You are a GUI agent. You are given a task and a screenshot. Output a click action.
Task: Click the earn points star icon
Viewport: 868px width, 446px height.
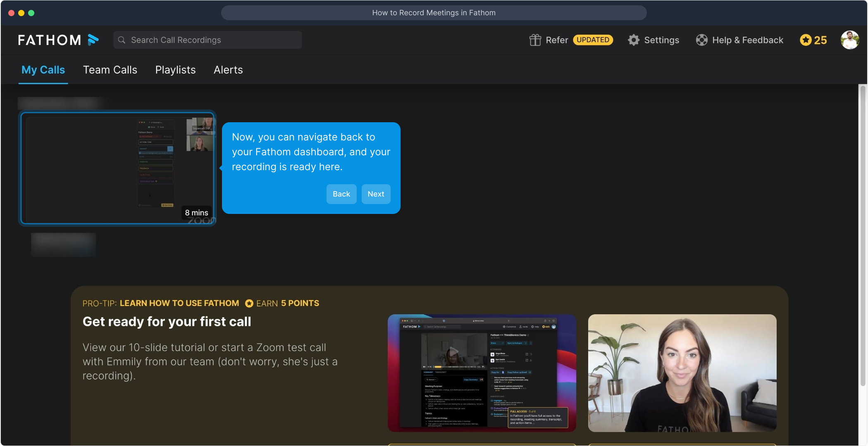pos(249,304)
